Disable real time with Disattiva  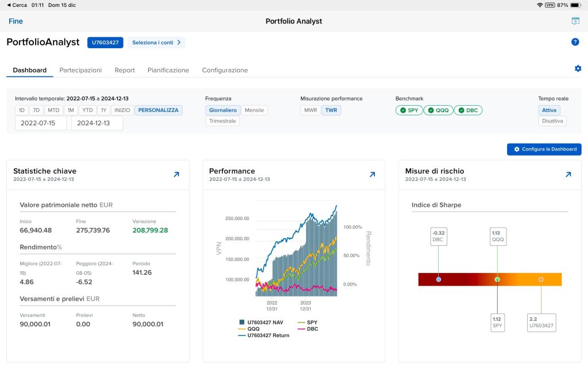552,121
